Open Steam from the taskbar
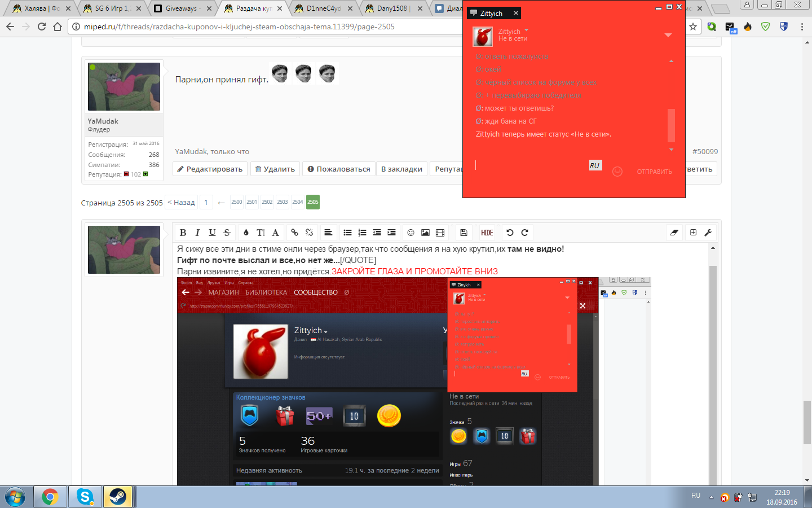 tap(117, 497)
